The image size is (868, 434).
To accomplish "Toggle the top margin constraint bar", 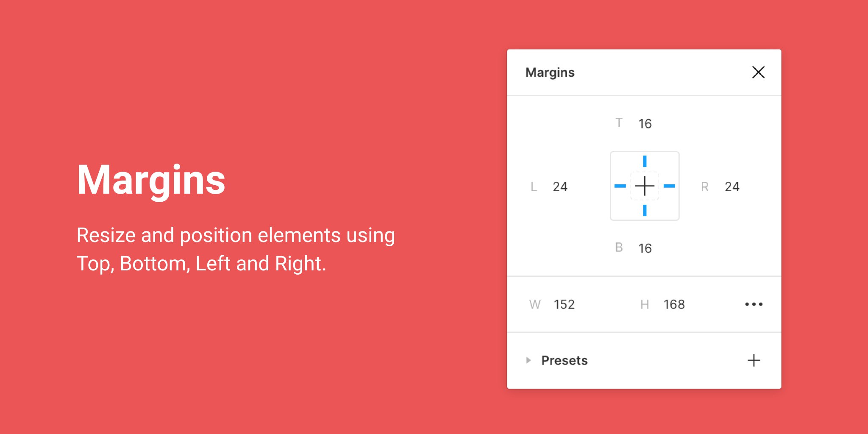I will (645, 161).
